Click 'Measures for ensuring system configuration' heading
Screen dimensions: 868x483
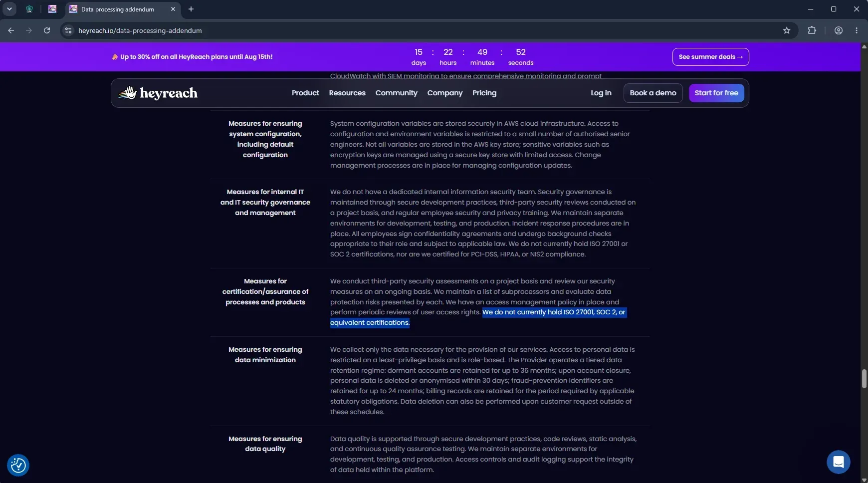(x=265, y=139)
